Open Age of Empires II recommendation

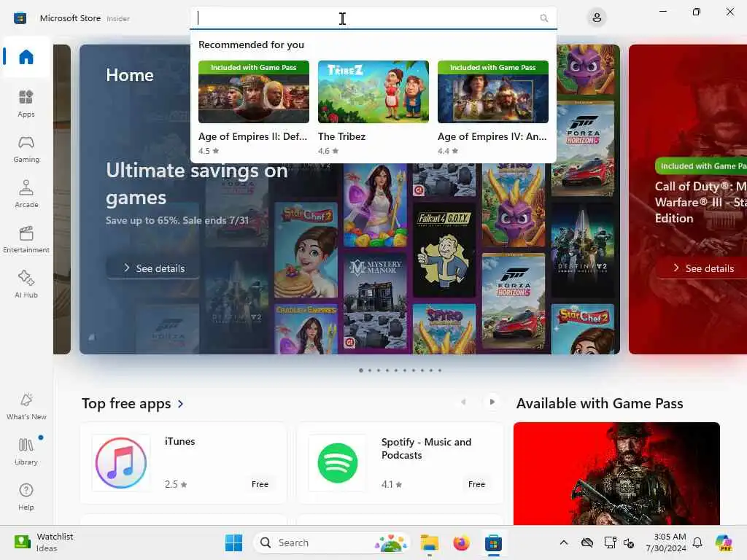(x=253, y=108)
